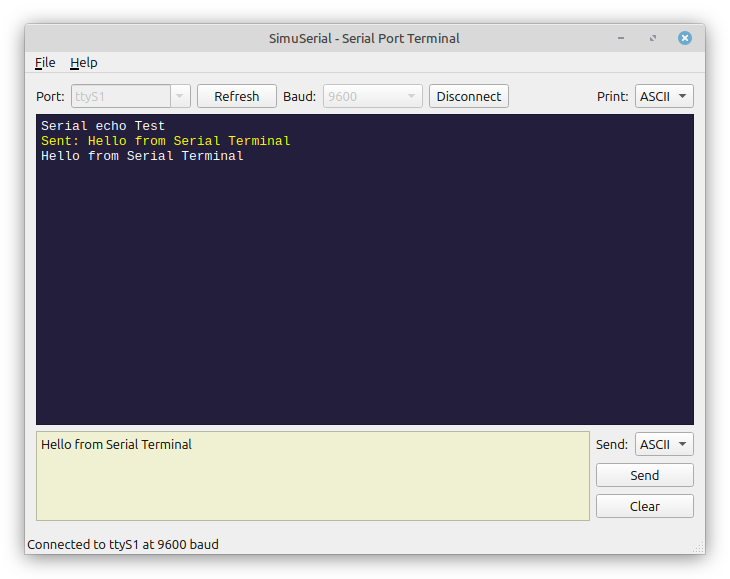The image size is (730, 579).
Task: Close the SimuSerial window
Action: tap(684, 38)
